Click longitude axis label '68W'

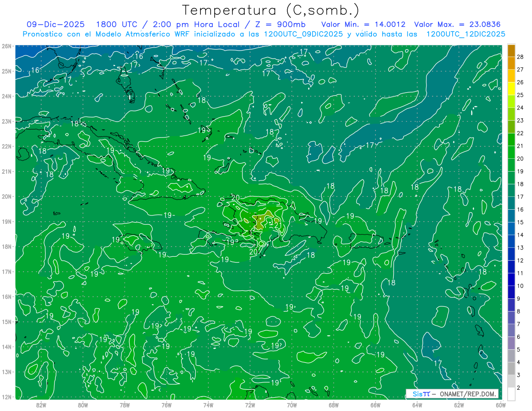333,405
